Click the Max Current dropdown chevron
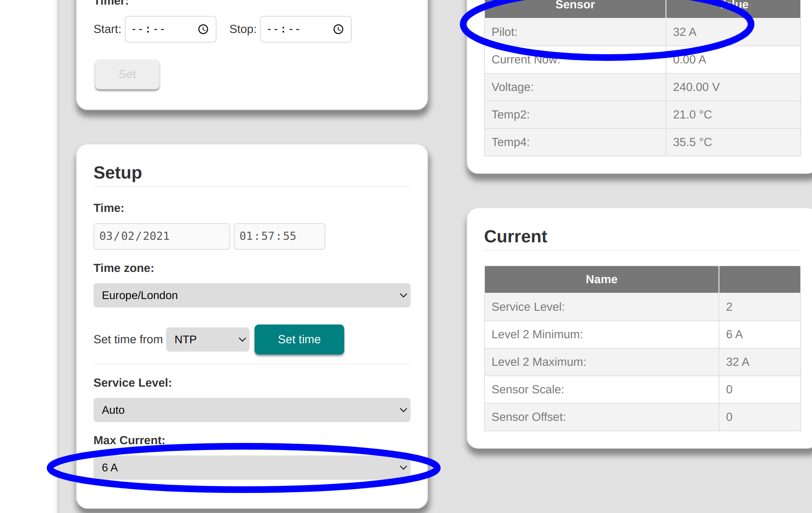Screen dimensions: 812x513 (403, 468)
